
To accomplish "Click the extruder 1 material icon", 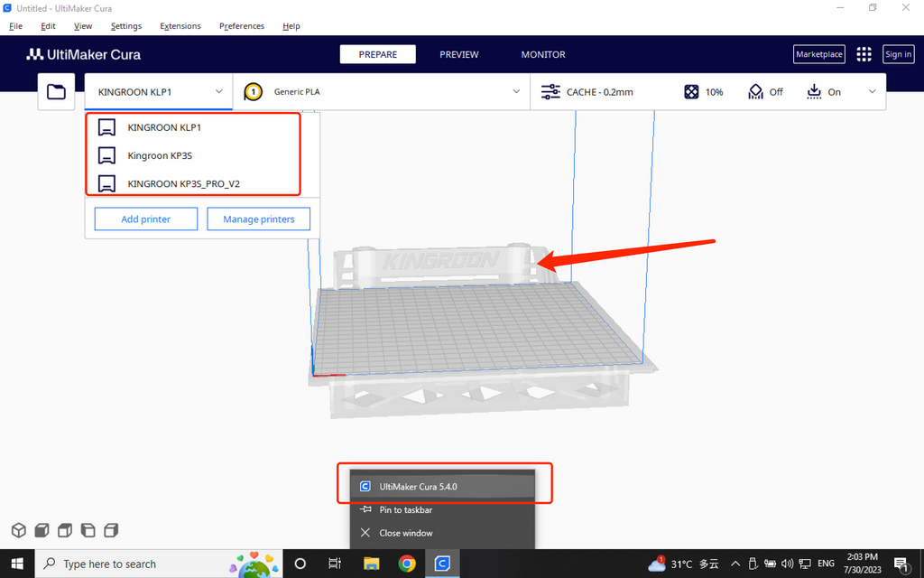I will pos(254,92).
